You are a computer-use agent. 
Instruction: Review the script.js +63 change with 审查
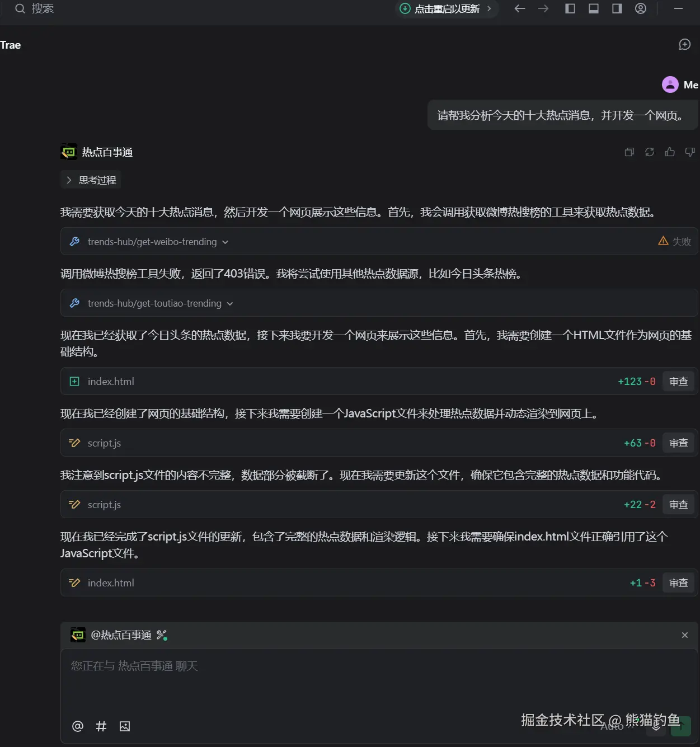coord(679,443)
